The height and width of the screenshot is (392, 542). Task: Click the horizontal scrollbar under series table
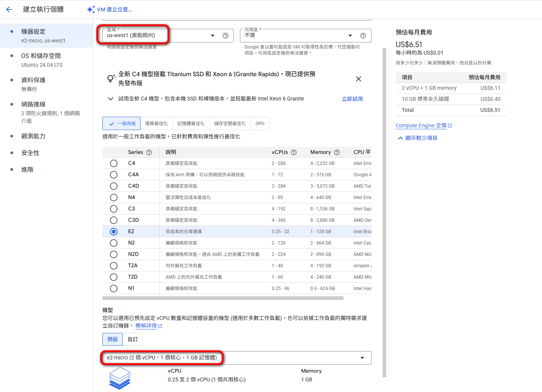pos(223,298)
